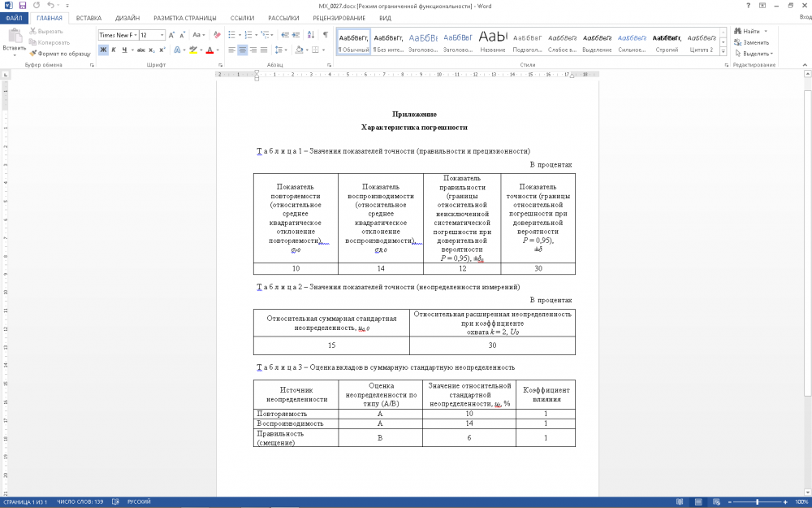Apply justified text alignment
This screenshot has height=508, width=812.
pos(264,50)
